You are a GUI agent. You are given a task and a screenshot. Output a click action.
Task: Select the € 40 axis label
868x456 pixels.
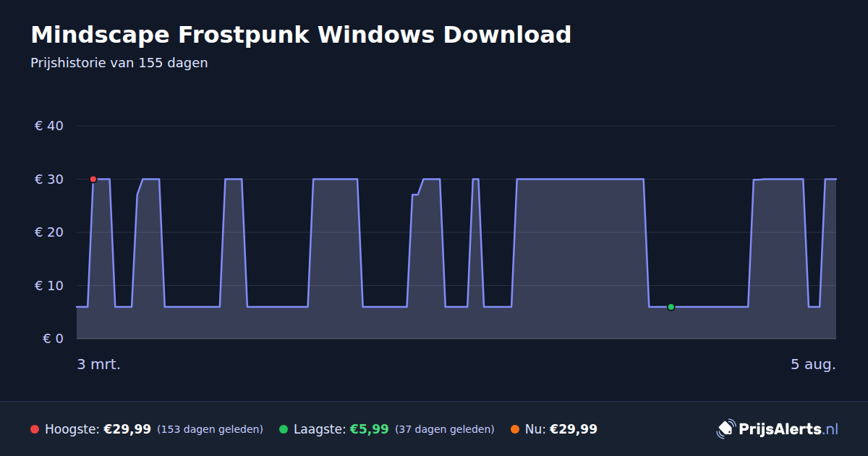(x=49, y=126)
